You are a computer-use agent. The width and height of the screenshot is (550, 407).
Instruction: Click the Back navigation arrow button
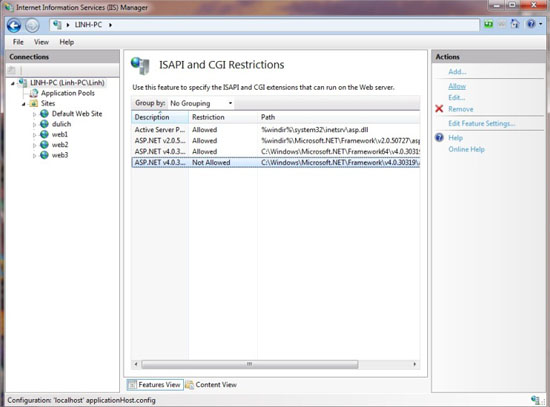click(x=14, y=26)
